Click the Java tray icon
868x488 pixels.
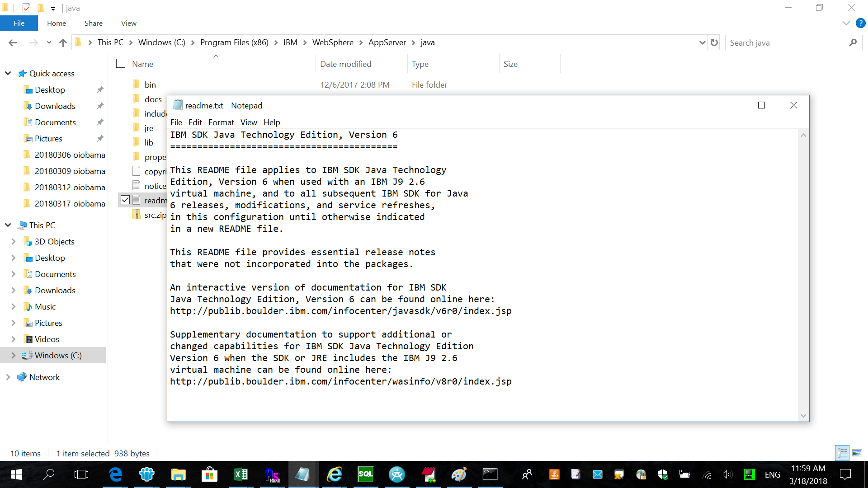coord(554,474)
